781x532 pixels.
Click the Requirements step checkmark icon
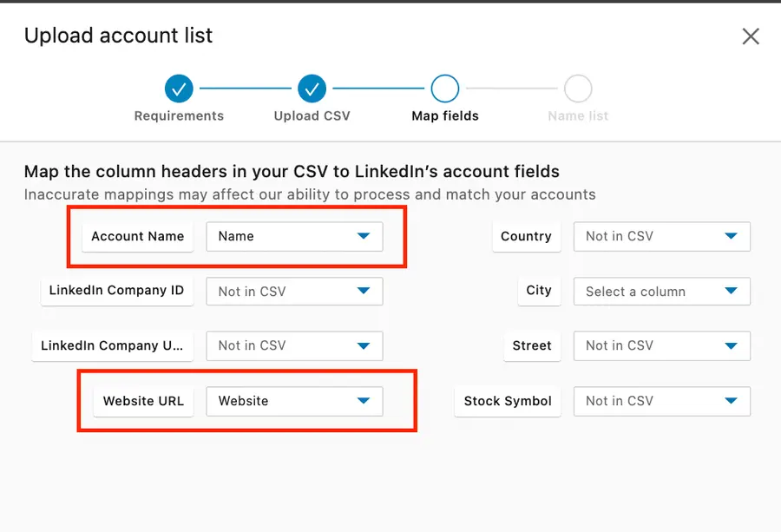point(179,89)
